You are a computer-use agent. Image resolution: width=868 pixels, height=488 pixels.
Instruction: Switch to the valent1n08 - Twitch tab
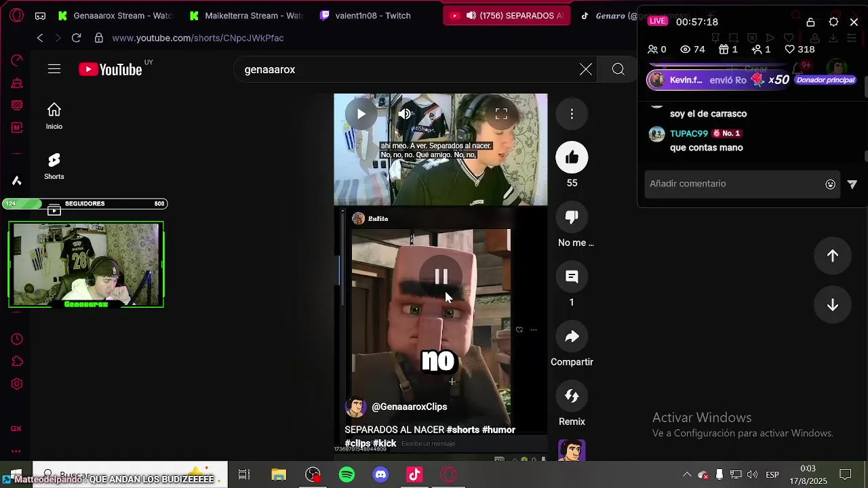click(x=366, y=16)
